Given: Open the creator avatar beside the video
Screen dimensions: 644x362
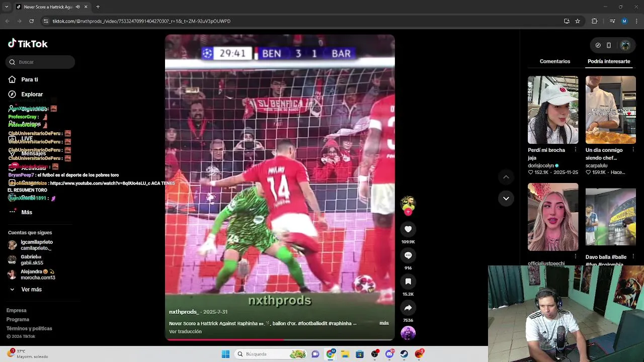Looking at the screenshot, I should pos(408,203).
